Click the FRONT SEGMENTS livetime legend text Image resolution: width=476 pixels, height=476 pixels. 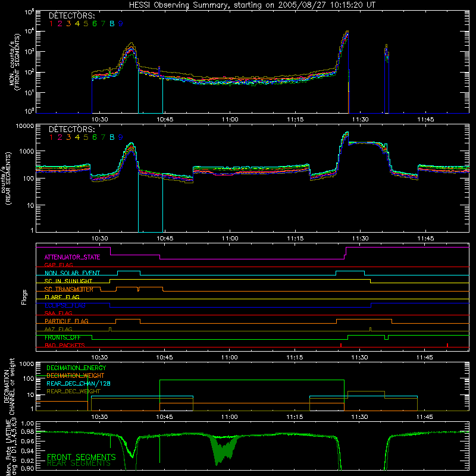coord(82,457)
